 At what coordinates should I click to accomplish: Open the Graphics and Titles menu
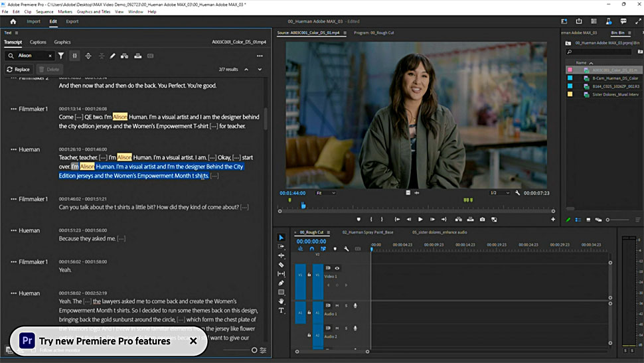[x=93, y=11]
